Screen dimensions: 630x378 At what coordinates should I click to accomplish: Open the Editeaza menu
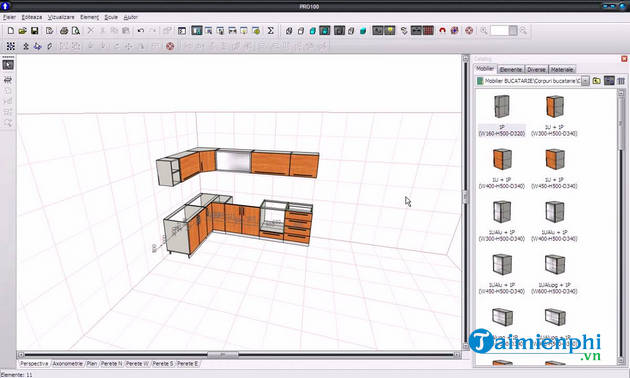[32, 17]
